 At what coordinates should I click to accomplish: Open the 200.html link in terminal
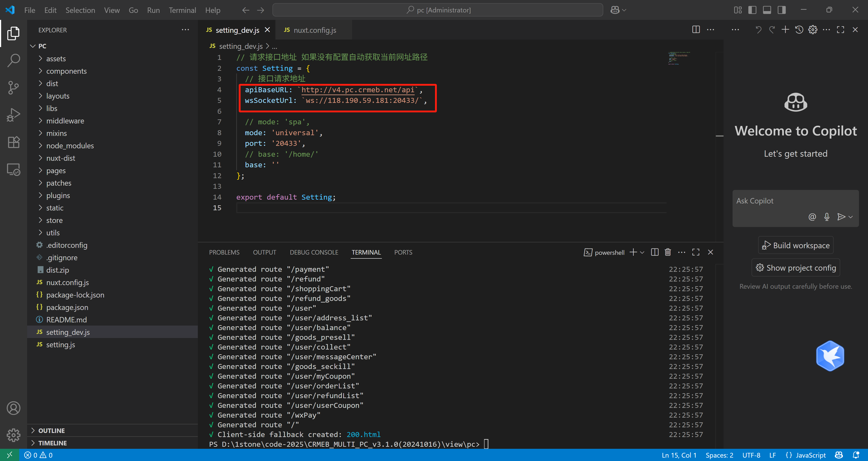[363, 434]
